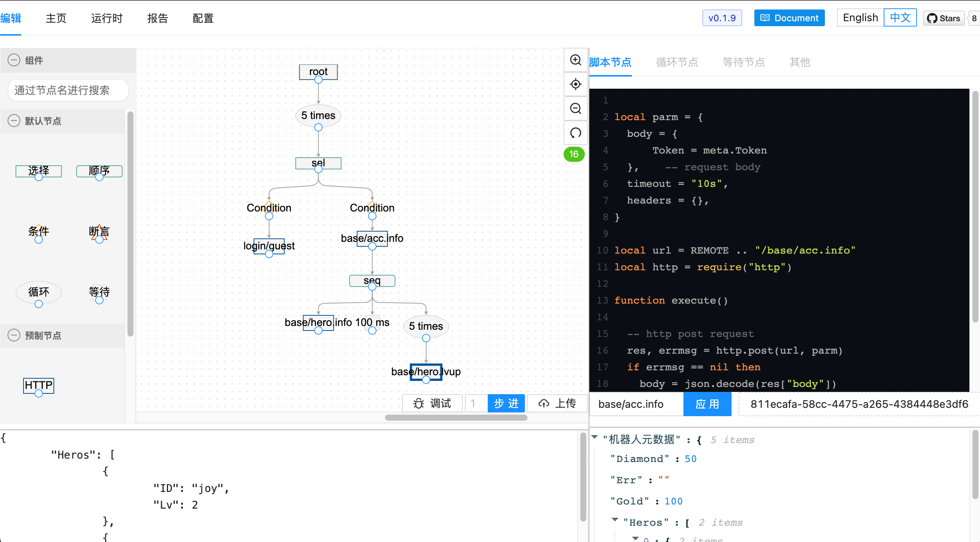Click the v0.1.9 version tag
The height and width of the screenshot is (542, 980).
722,18
